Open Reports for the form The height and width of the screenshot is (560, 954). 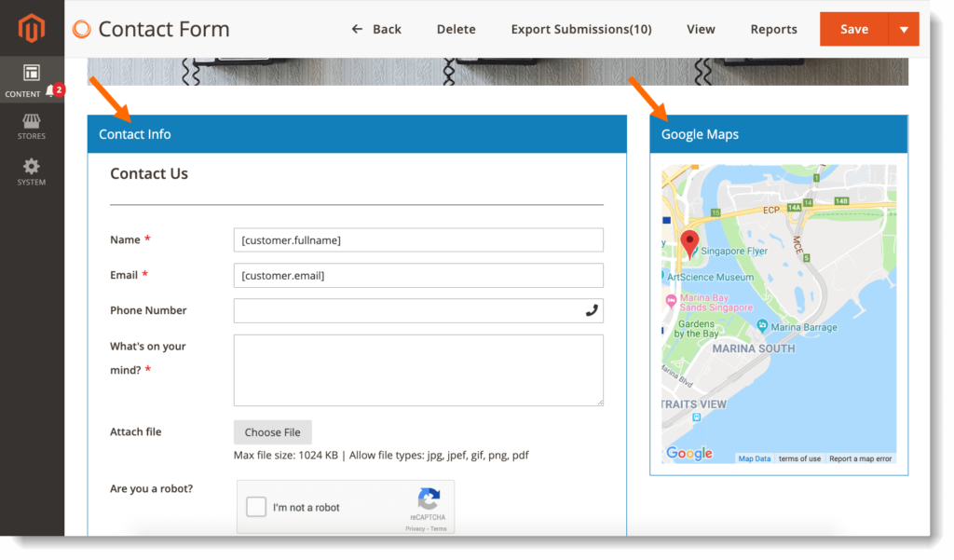tap(773, 29)
